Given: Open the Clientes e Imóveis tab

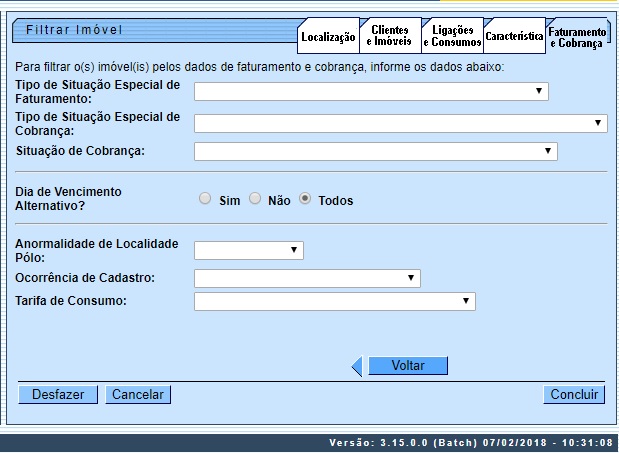Looking at the screenshot, I should (x=389, y=36).
